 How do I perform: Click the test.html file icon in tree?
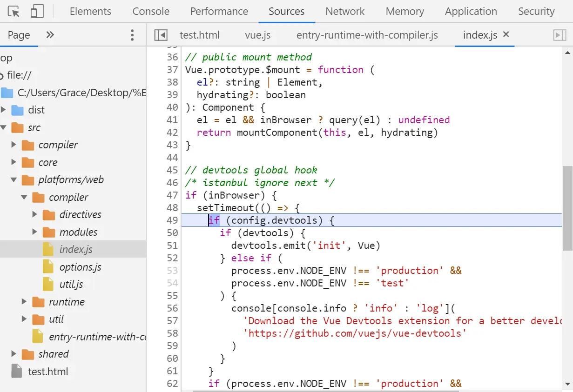(x=17, y=372)
